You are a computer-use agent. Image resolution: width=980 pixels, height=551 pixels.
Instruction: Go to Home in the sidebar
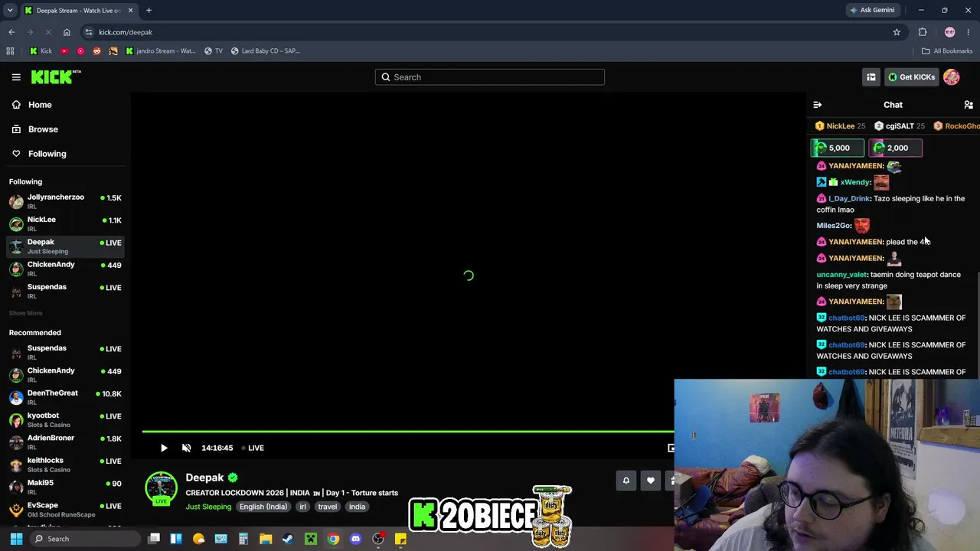point(40,105)
